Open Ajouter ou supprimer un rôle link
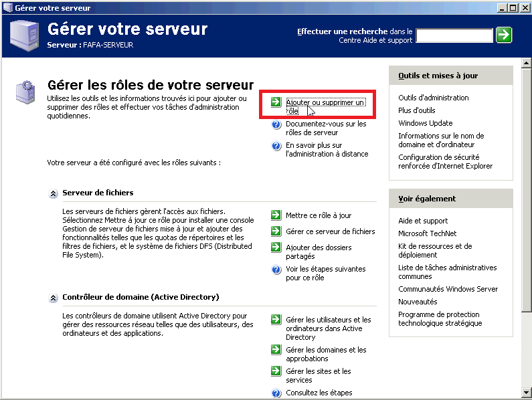 [325, 106]
